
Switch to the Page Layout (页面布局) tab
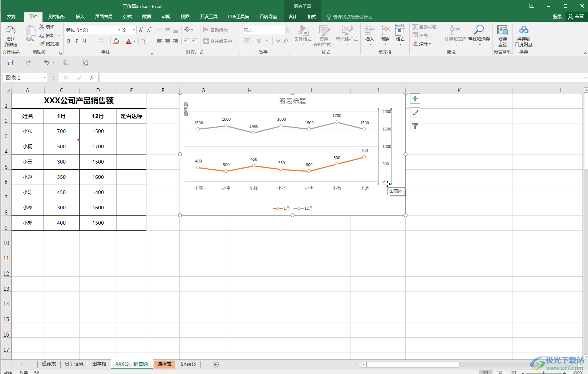point(104,17)
